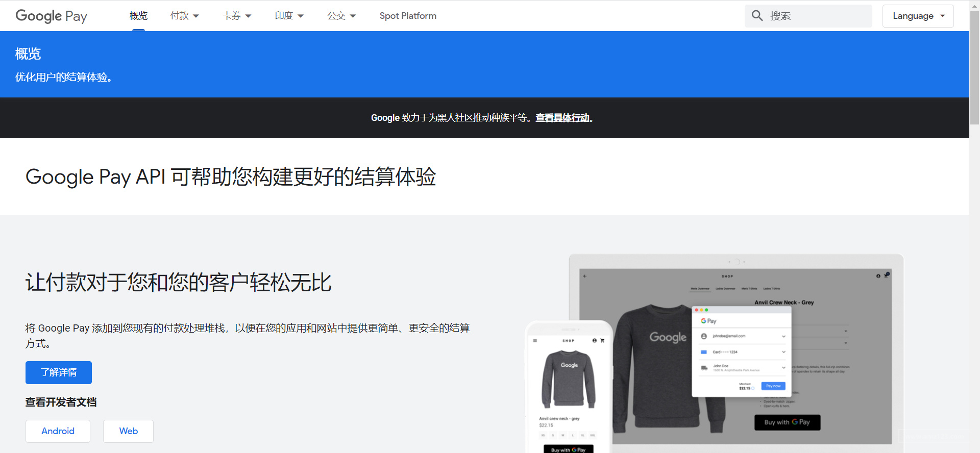Image resolution: width=980 pixels, height=453 pixels.
Task: Click the 查看开发者文档 heading text
Action: pos(61,402)
